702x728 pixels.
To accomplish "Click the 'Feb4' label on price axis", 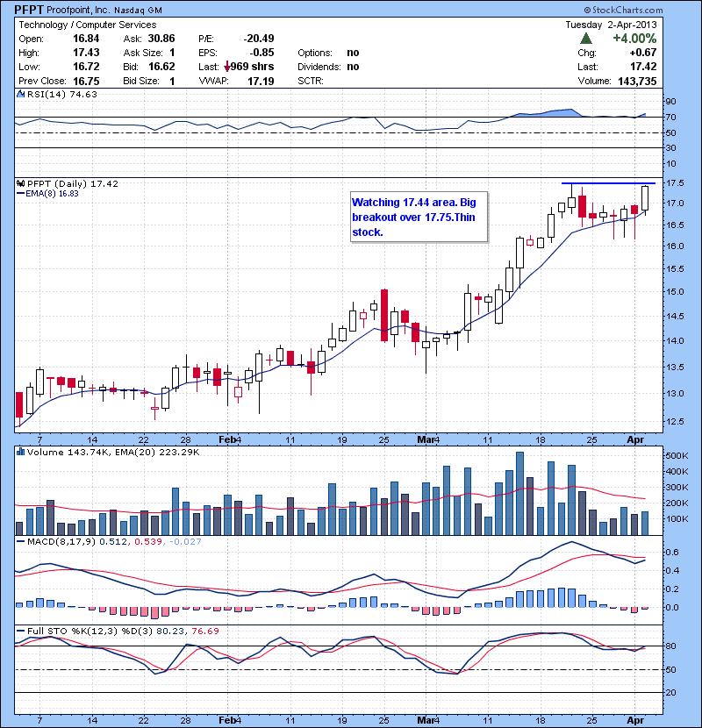I will click(230, 439).
